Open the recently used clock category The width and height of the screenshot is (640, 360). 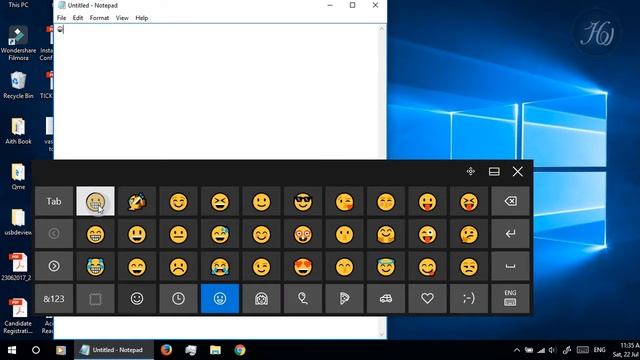click(x=178, y=299)
